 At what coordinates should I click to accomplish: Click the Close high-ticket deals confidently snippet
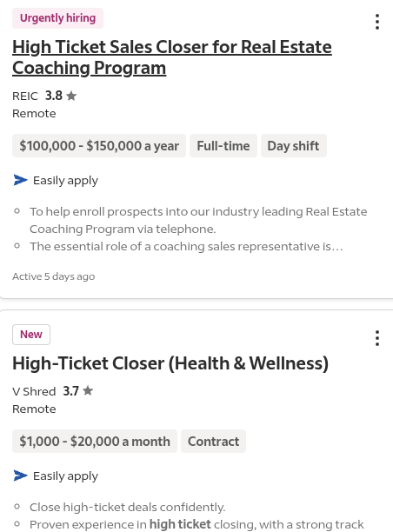pos(127,508)
